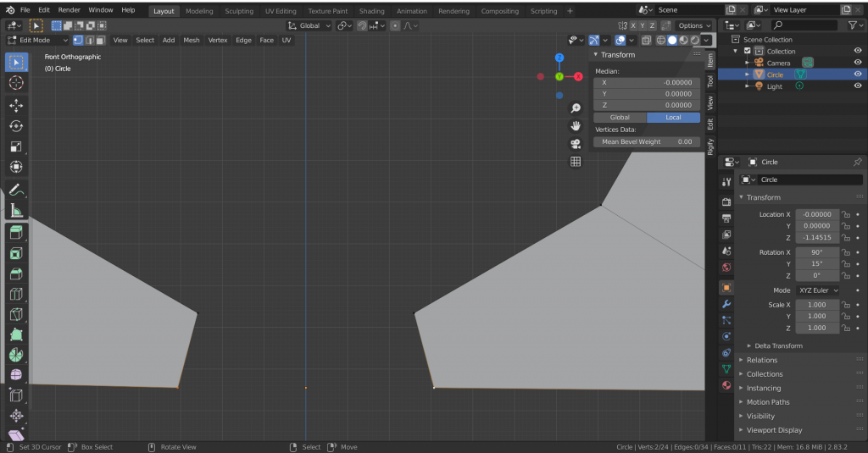
Task: Hide the Camera in outliner
Action: coord(858,63)
